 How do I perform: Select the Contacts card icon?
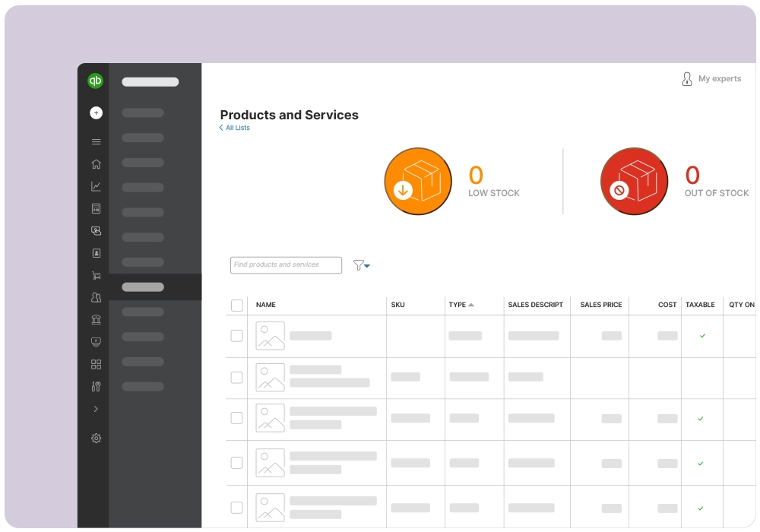tap(96, 252)
